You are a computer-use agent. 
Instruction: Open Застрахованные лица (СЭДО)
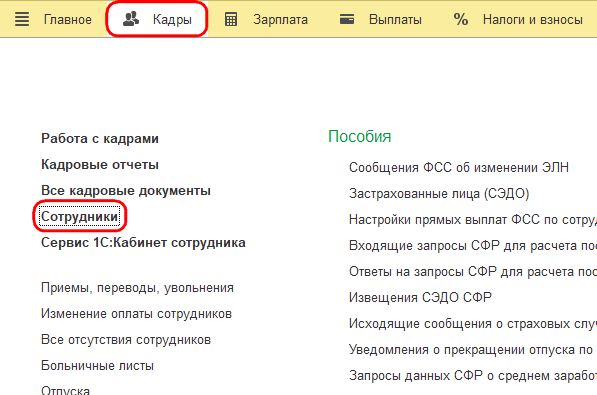coord(439,194)
